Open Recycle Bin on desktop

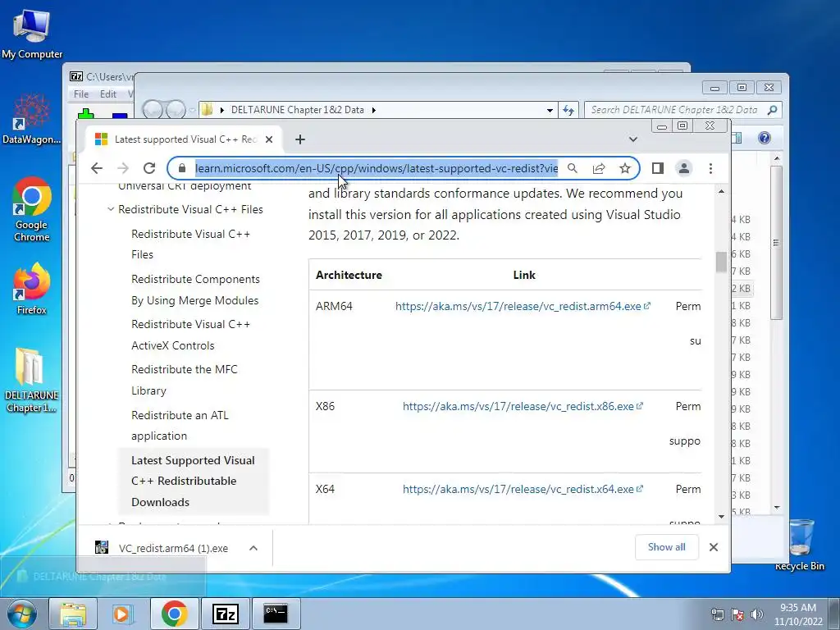tap(800, 544)
